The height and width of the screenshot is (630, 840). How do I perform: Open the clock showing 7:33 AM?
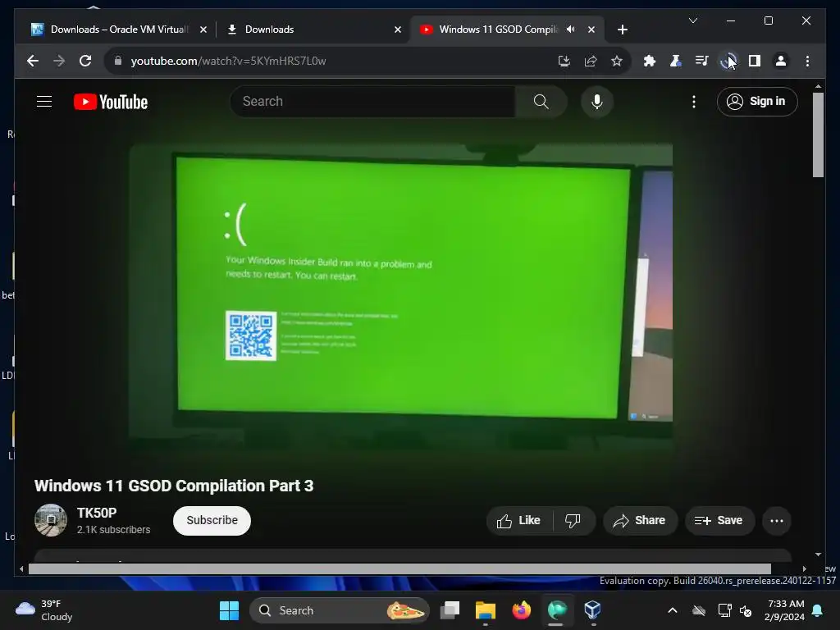(x=785, y=610)
